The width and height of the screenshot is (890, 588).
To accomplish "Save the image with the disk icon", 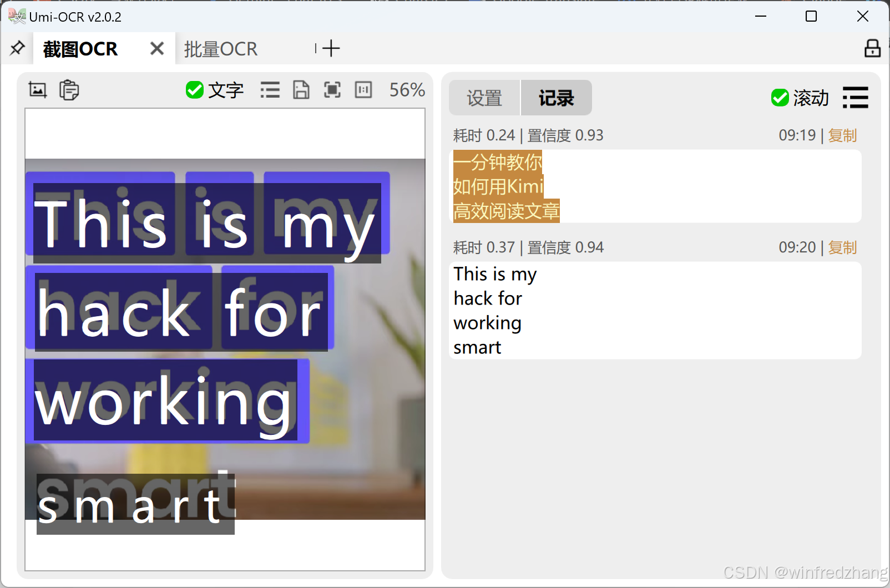I will pos(301,90).
